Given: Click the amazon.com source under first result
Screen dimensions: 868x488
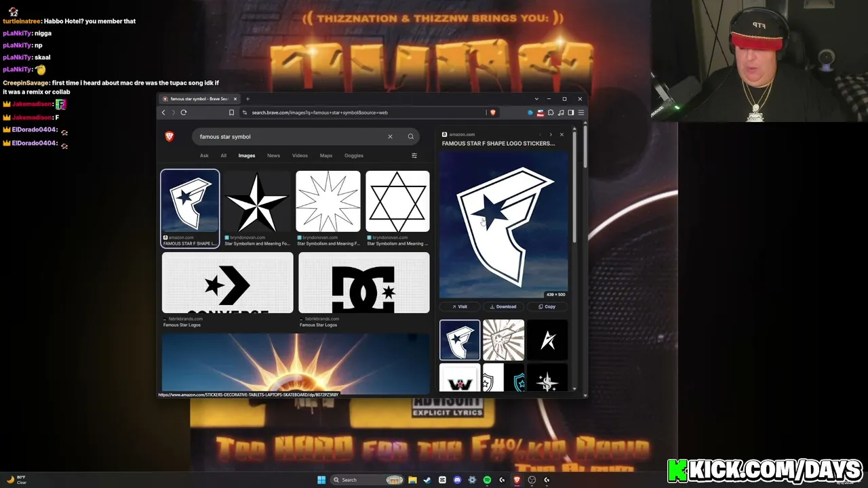Looking at the screenshot, I should point(181,237).
